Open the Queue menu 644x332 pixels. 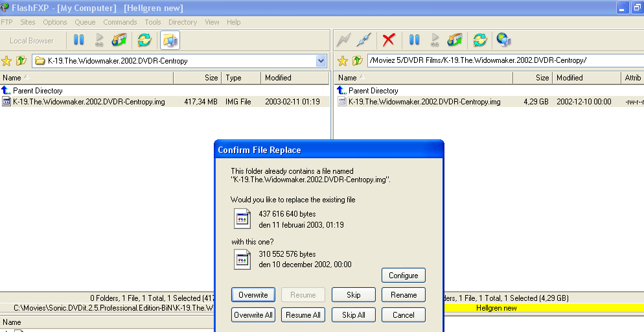(85, 22)
